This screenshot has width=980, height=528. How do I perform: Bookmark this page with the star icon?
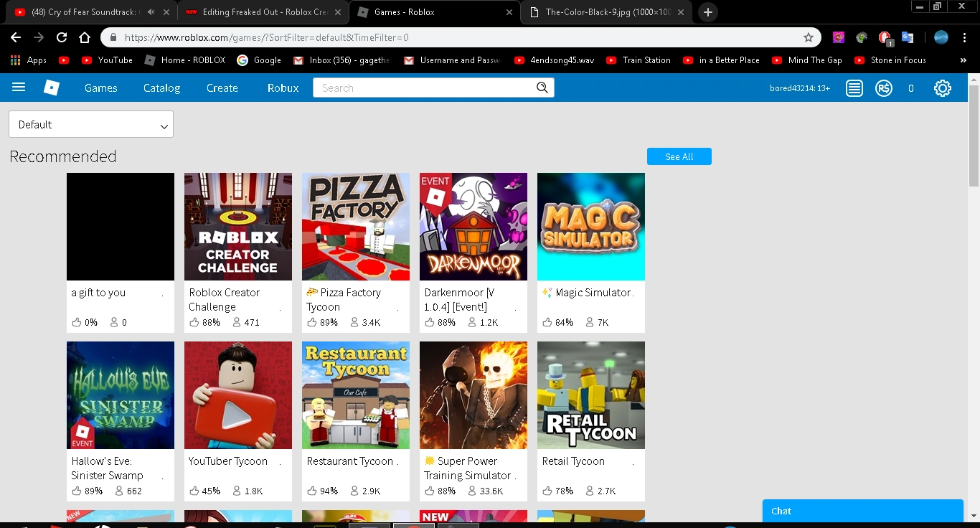pyautogui.click(x=809, y=37)
